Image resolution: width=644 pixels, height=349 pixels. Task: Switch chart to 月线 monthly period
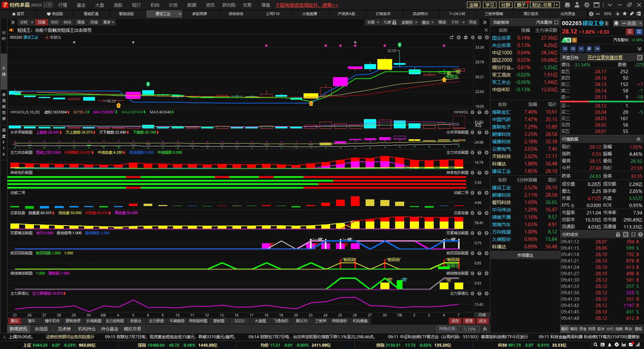pyautogui.click(x=94, y=22)
